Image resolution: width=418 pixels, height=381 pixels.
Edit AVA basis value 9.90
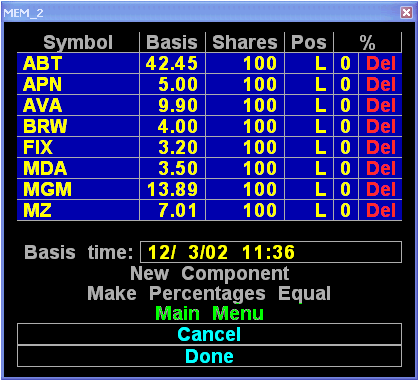click(172, 105)
